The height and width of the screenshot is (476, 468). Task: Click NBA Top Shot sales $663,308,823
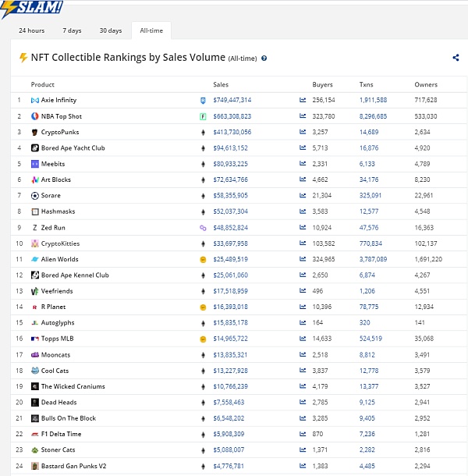point(232,116)
